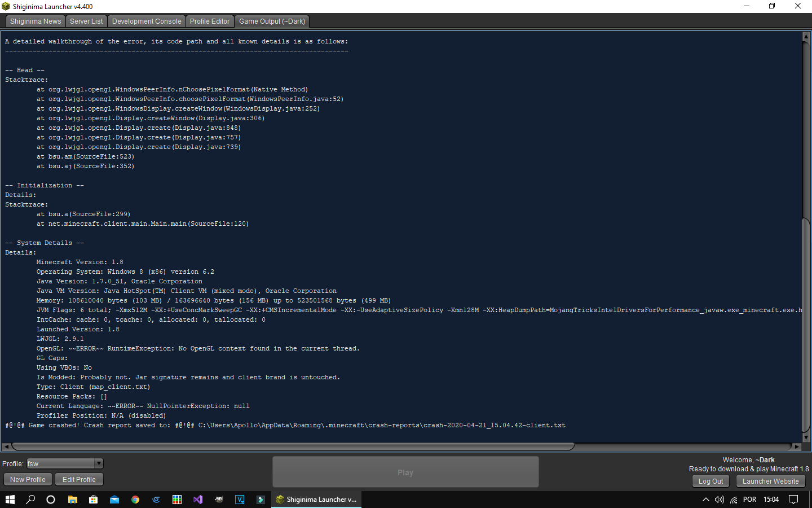Click the vertical scrollbar down arrow
Viewport: 812px width, 508px height.
[x=806, y=437]
